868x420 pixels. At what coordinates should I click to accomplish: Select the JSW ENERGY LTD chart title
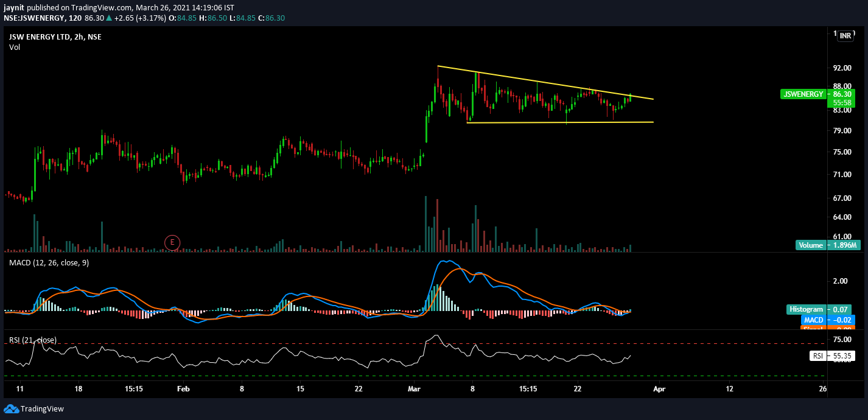(x=55, y=37)
